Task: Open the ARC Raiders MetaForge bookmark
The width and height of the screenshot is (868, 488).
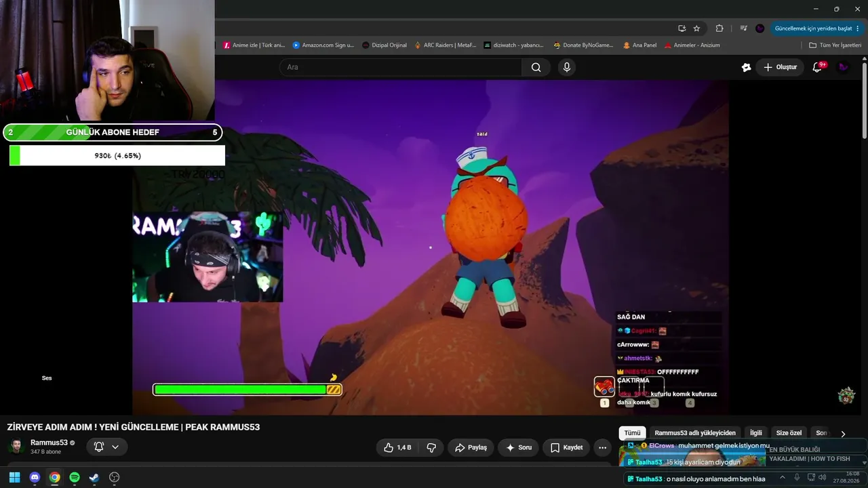Action: [x=446, y=45]
